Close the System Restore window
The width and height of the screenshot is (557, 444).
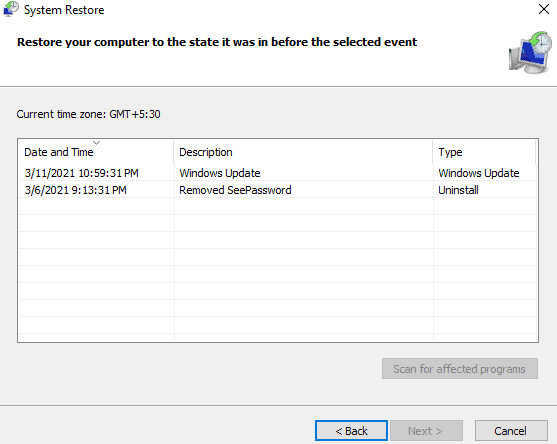coord(544,9)
